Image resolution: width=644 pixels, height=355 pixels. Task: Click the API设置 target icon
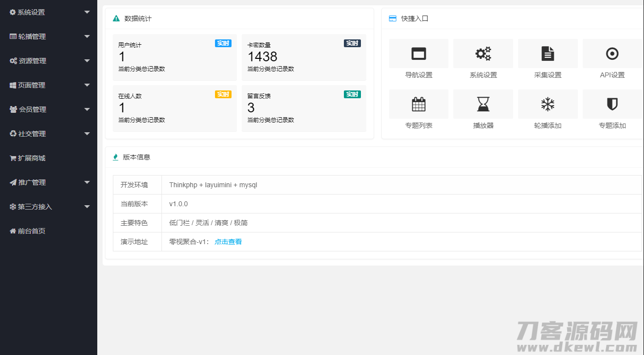pyautogui.click(x=612, y=53)
